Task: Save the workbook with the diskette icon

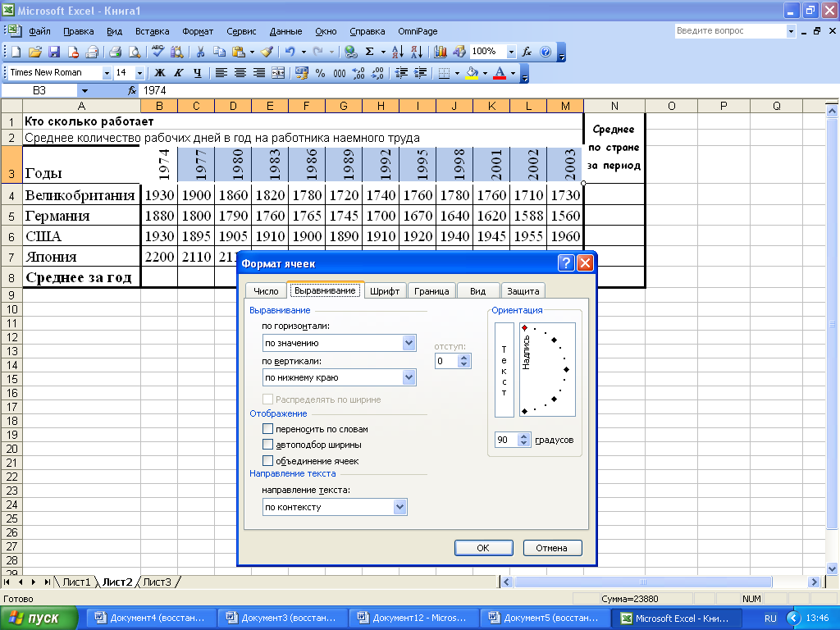Action: tap(53, 52)
